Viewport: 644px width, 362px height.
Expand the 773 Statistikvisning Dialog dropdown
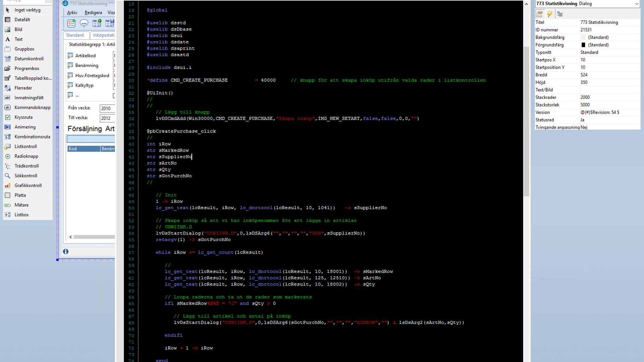click(636, 4)
